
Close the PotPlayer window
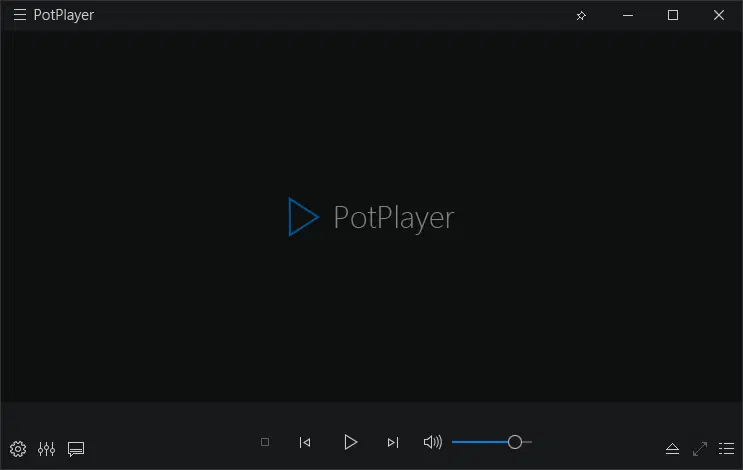click(x=719, y=15)
